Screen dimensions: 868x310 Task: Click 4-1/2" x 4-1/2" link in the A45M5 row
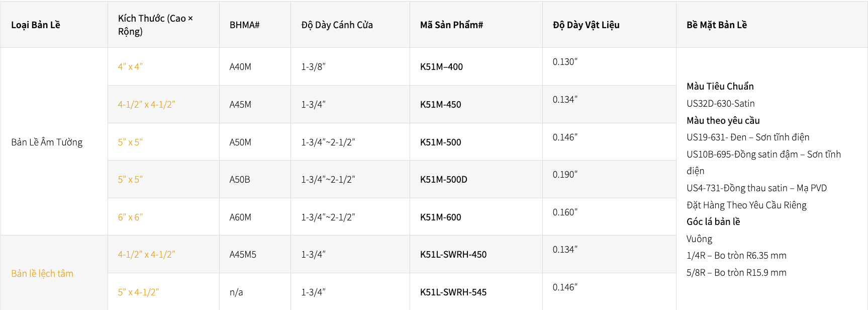click(x=146, y=255)
